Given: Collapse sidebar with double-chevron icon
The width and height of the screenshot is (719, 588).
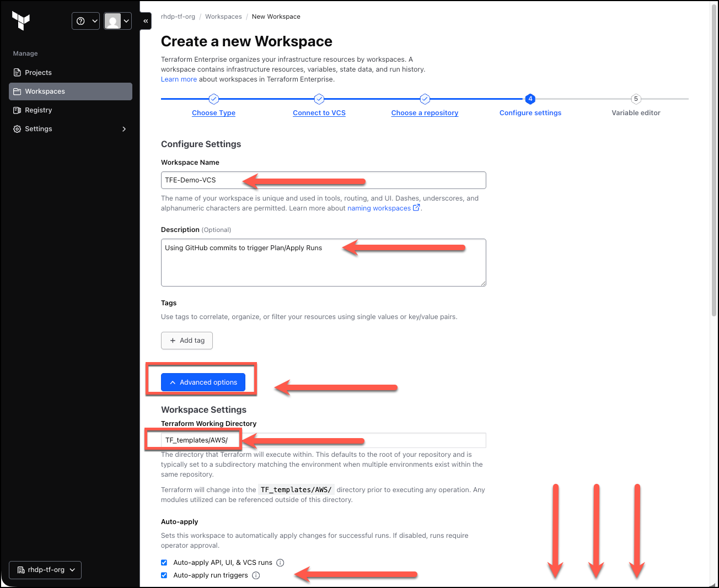Looking at the screenshot, I should [x=146, y=21].
